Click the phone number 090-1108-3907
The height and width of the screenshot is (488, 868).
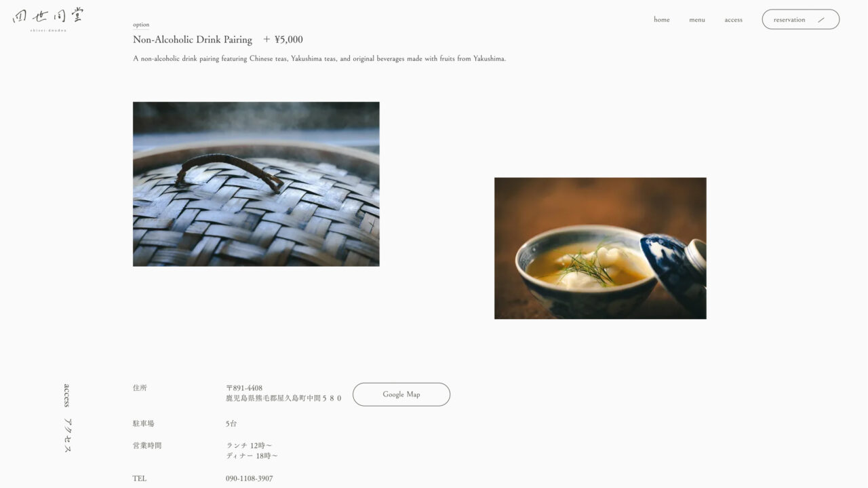coord(250,478)
